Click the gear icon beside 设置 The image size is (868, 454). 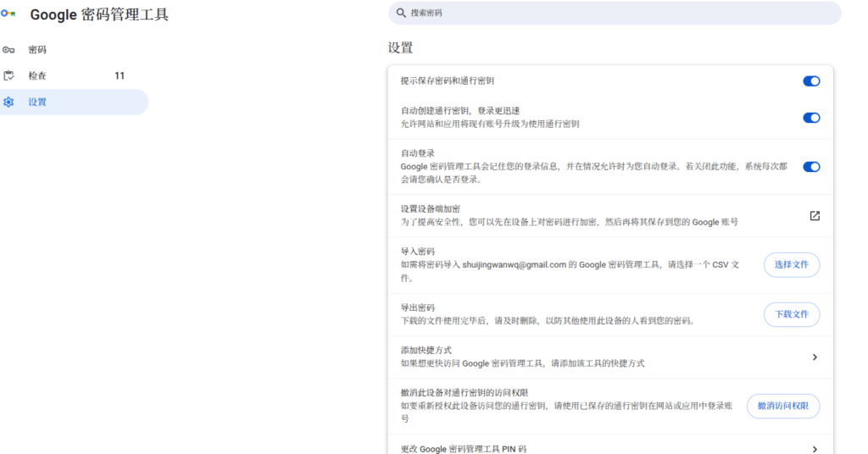(8, 102)
